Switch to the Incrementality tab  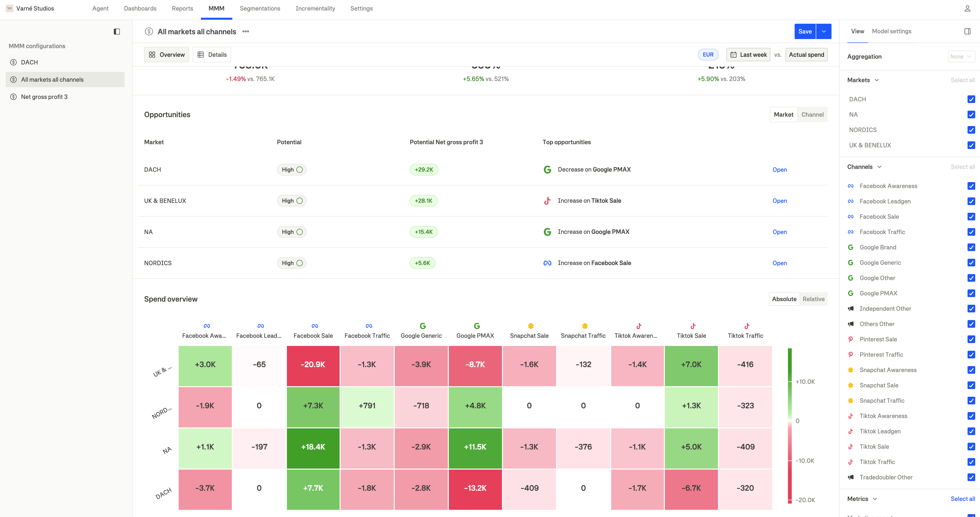coord(315,8)
